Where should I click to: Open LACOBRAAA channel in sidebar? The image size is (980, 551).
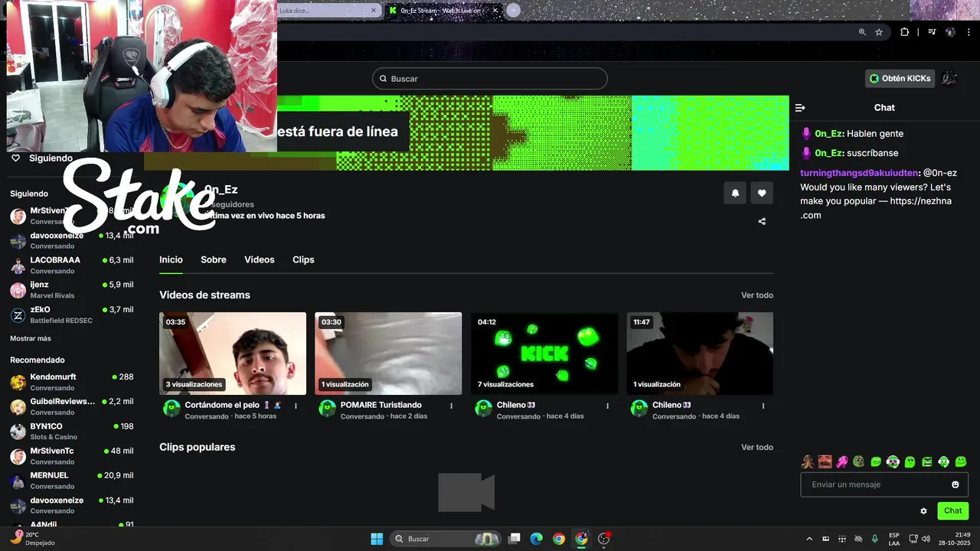tap(72, 265)
